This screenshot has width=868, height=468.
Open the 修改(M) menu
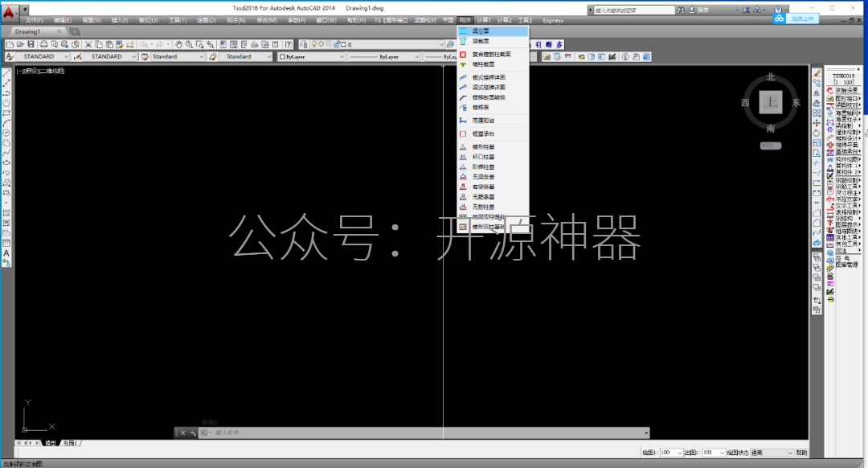click(x=267, y=20)
